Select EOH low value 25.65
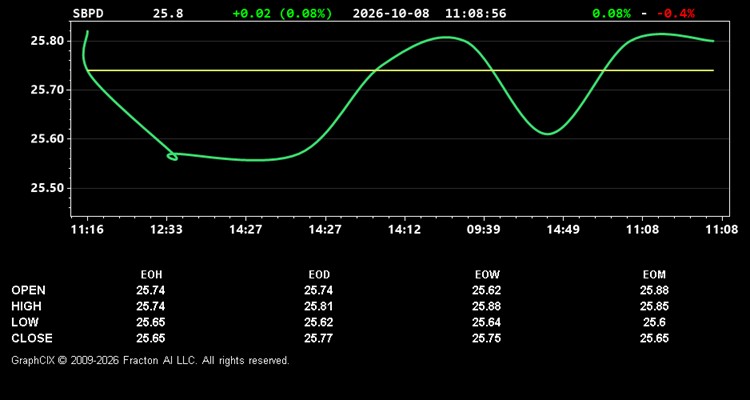750x400 pixels. click(x=151, y=322)
